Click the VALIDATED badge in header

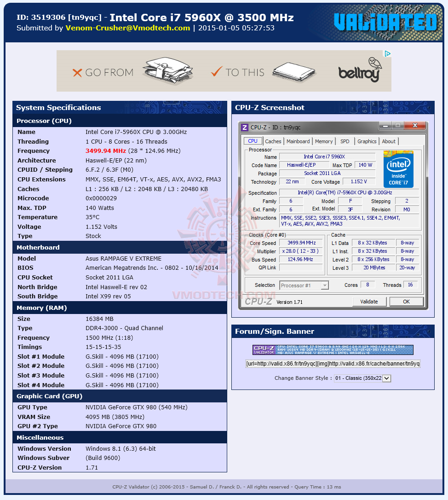pos(385,22)
